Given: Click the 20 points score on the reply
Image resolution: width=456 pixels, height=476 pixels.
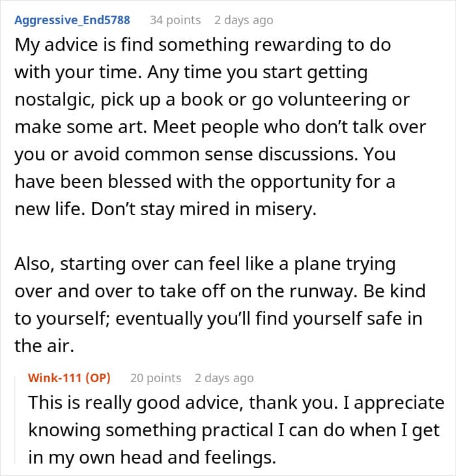Looking at the screenshot, I should coord(156,378).
